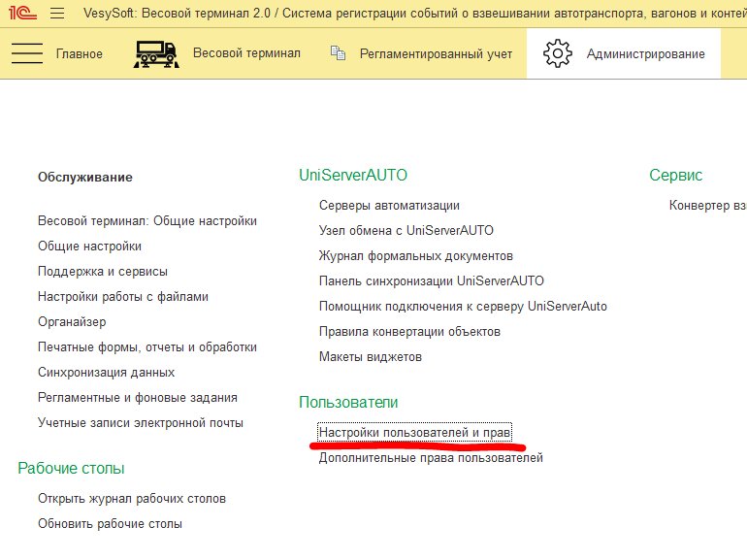Click Обновить рабочие столы
This screenshot has height=560, width=747.
click(110, 524)
